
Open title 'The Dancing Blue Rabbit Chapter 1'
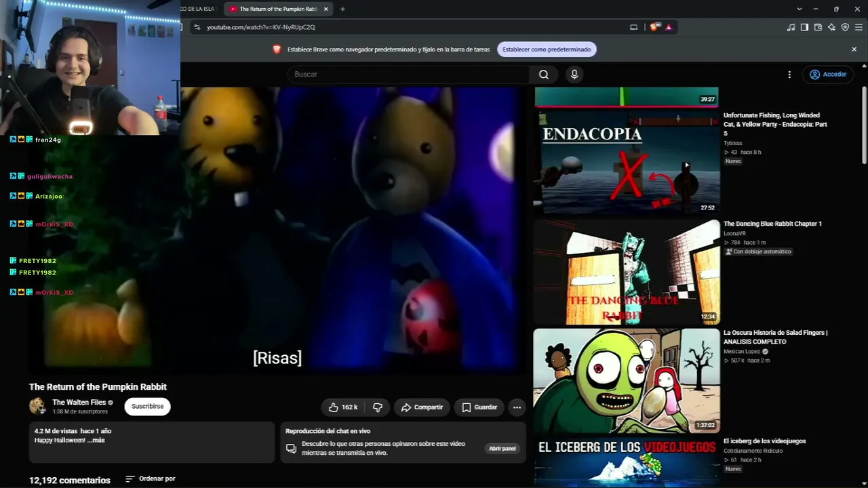[772, 224]
